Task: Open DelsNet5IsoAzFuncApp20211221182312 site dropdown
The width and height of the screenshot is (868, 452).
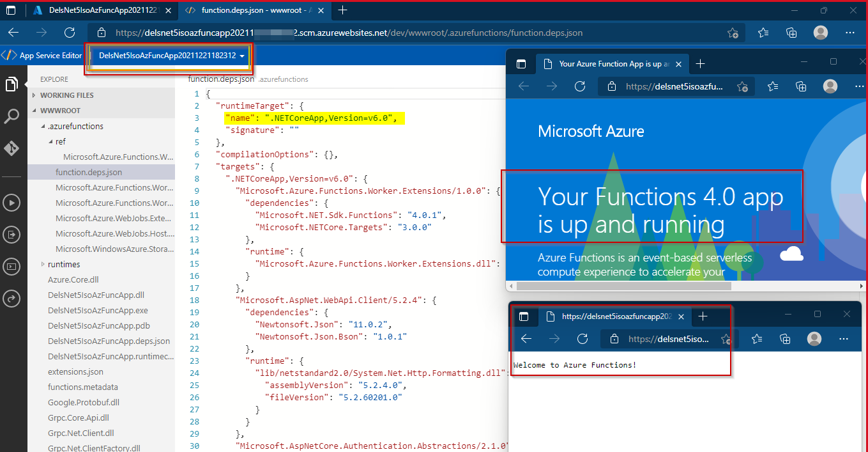Action: point(172,56)
